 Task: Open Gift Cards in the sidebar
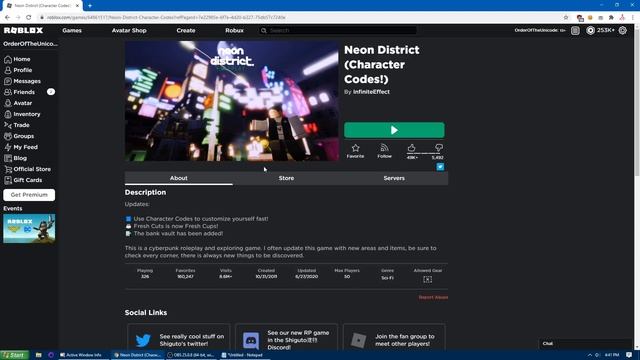tap(23, 180)
